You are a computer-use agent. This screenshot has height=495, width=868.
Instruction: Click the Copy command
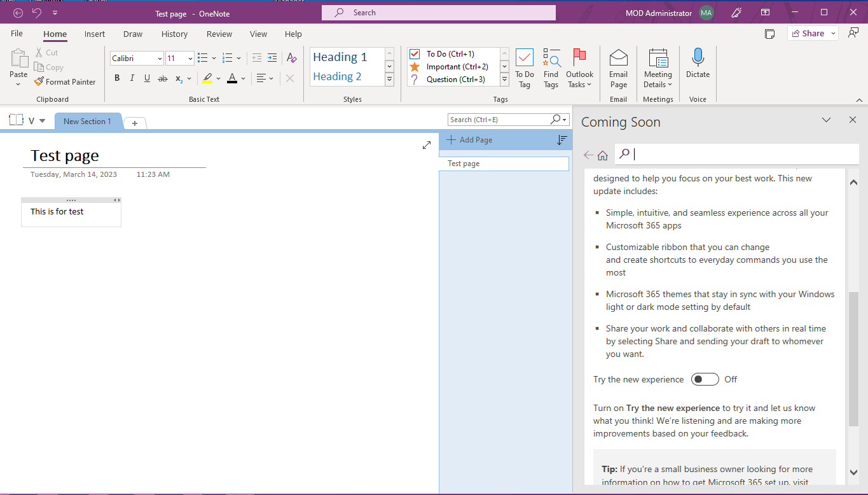[49, 67]
